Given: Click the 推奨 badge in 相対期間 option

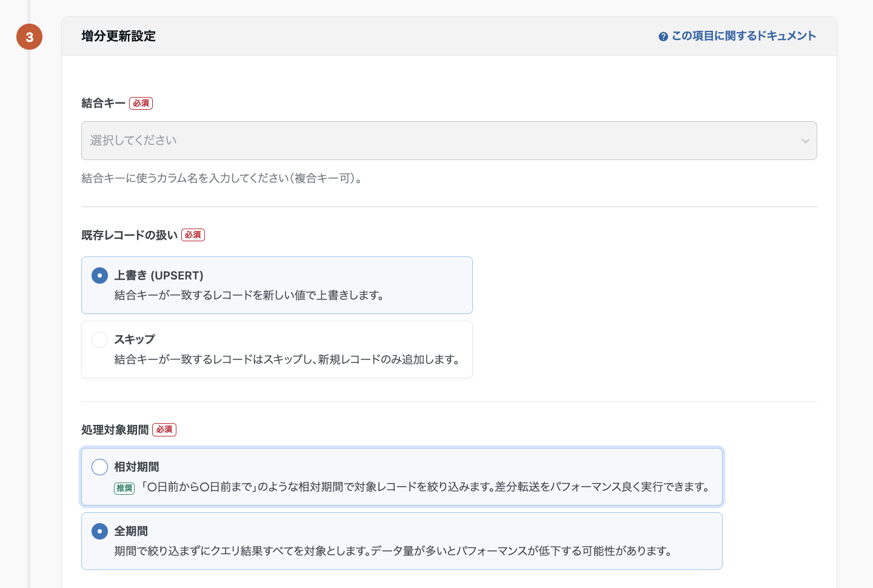Looking at the screenshot, I should click(124, 488).
